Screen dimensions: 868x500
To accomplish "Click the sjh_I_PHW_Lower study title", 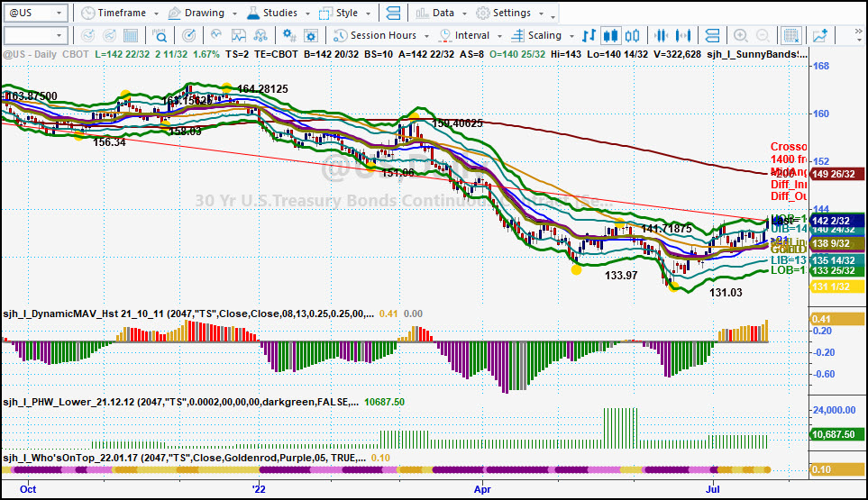I will [x=180, y=402].
